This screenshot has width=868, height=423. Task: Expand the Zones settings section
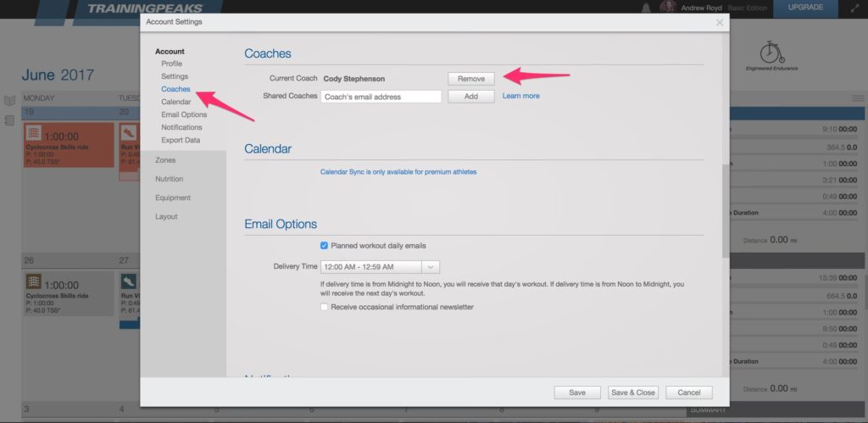[165, 160]
